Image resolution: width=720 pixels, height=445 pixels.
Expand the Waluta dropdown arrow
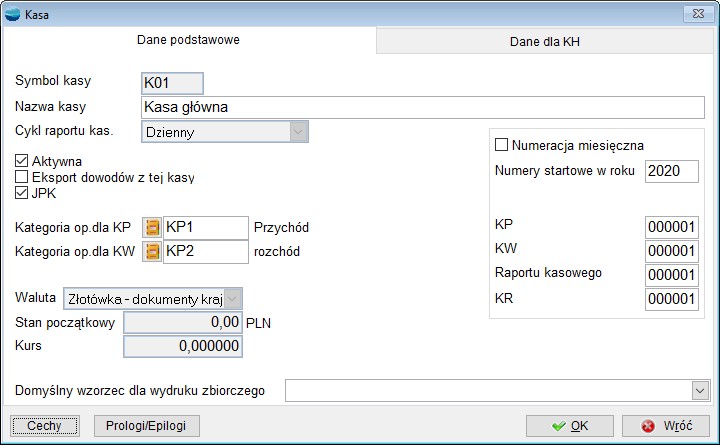232,299
